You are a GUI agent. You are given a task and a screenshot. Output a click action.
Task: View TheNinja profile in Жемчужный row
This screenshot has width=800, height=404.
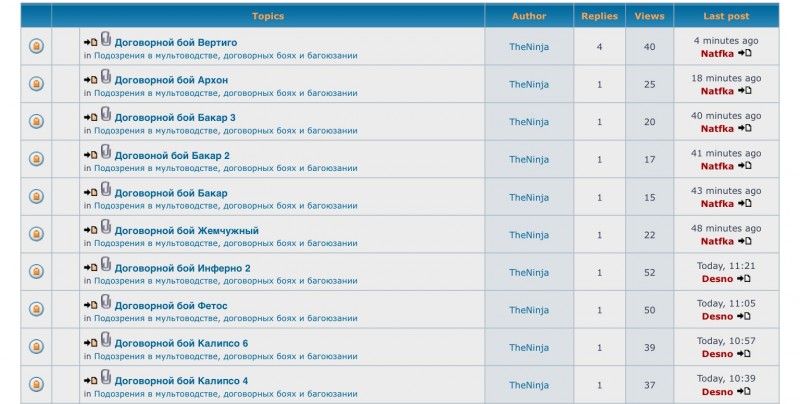coord(529,235)
